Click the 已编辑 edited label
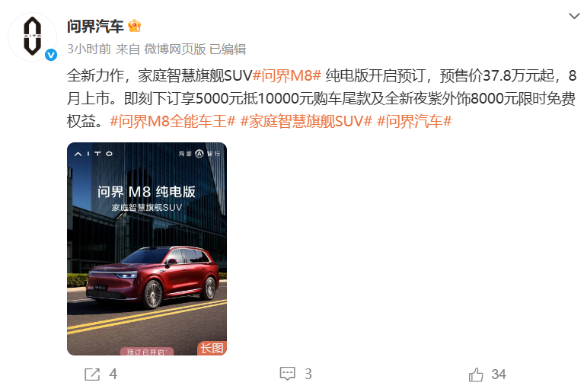 point(228,49)
